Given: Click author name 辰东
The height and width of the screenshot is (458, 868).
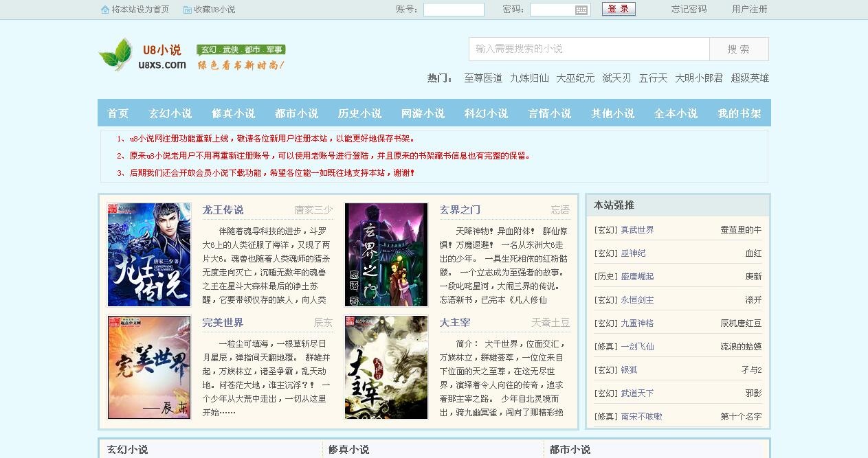Looking at the screenshot, I should pos(323,323).
